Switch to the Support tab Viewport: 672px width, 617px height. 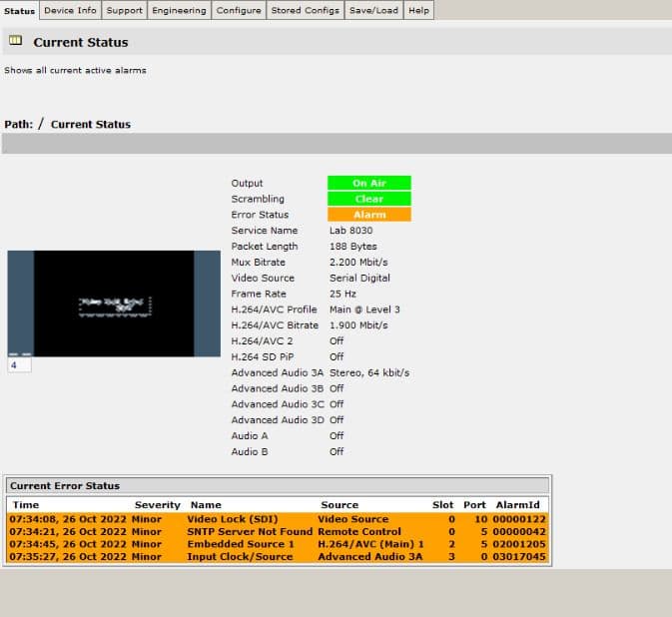click(124, 10)
